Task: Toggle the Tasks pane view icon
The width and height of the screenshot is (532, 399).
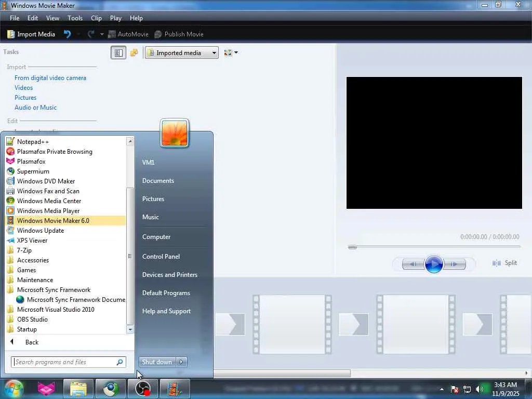Action: pyautogui.click(x=118, y=52)
